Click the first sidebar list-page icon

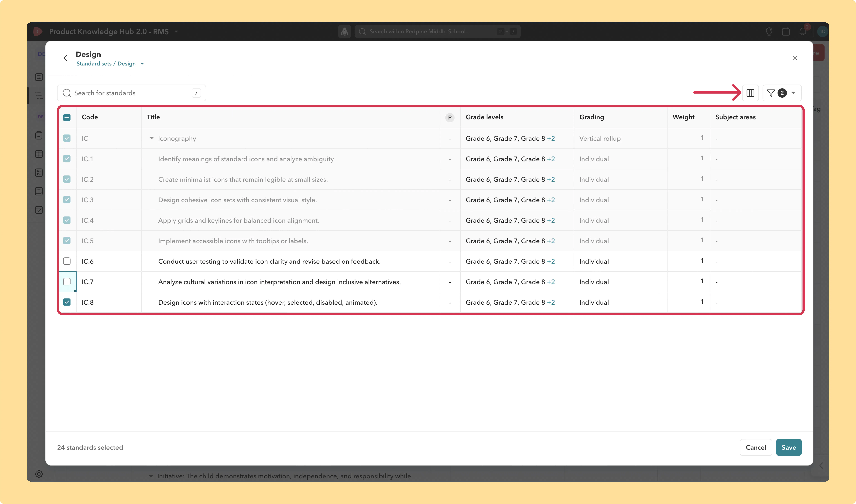(39, 77)
